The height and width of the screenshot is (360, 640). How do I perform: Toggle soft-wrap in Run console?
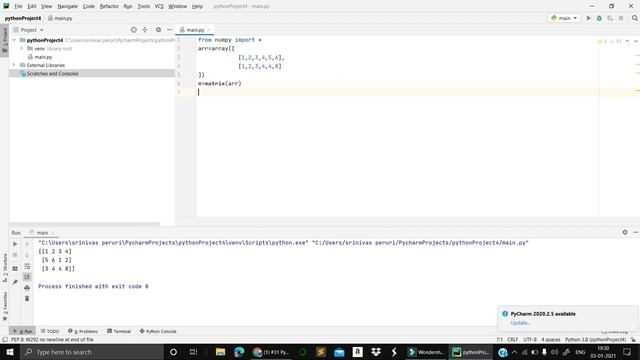(x=27, y=266)
